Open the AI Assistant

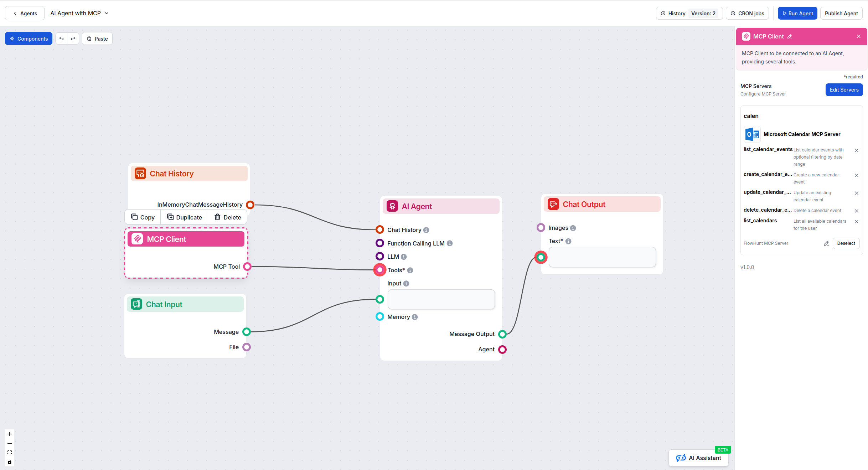point(698,458)
